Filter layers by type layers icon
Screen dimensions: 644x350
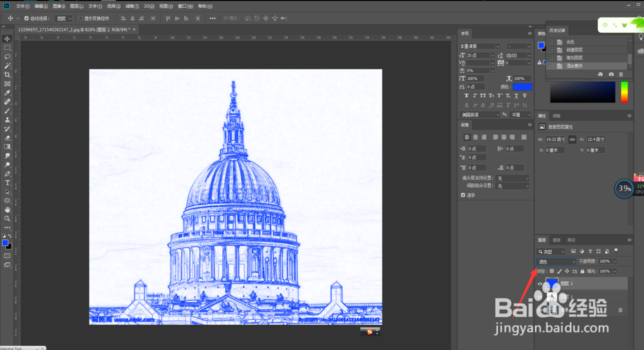(590, 251)
